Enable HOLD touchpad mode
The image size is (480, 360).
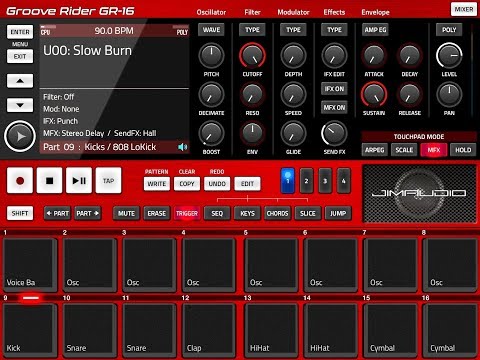(463, 150)
